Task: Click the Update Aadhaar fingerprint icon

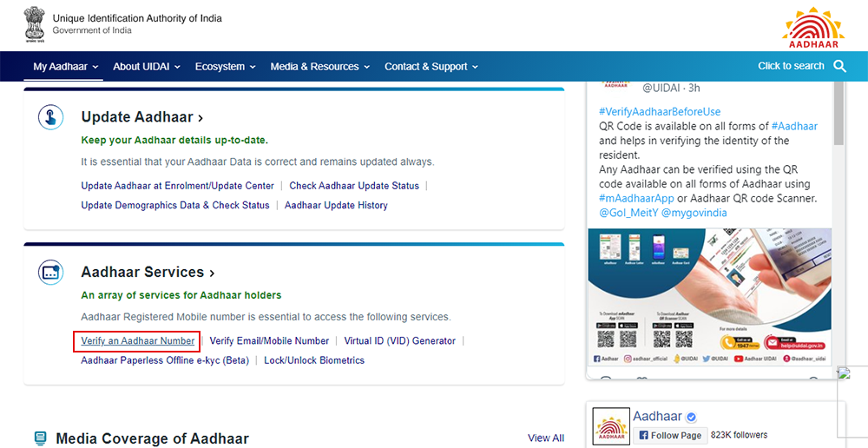Action: pyautogui.click(x=50, y=117)
